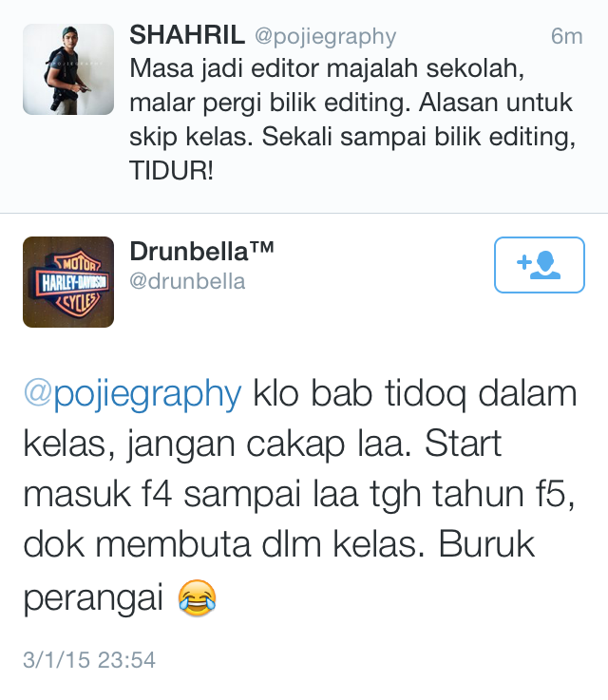Open the @pojiegraphy handle beside SHAHRIL

[x=326, y=37]
